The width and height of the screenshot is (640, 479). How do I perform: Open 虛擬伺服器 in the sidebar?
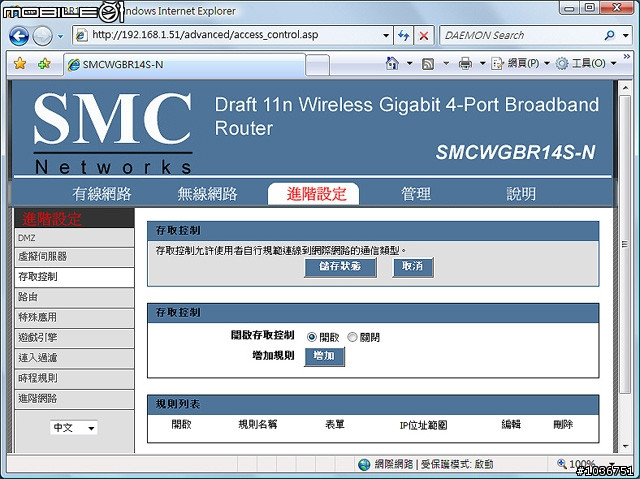pyautogui.click(x=74, y=257)
